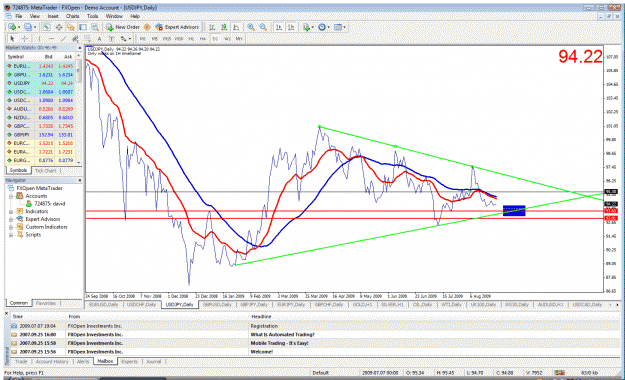
Task: Select the Text 'A' drawing tool
Action: point(99,39)
